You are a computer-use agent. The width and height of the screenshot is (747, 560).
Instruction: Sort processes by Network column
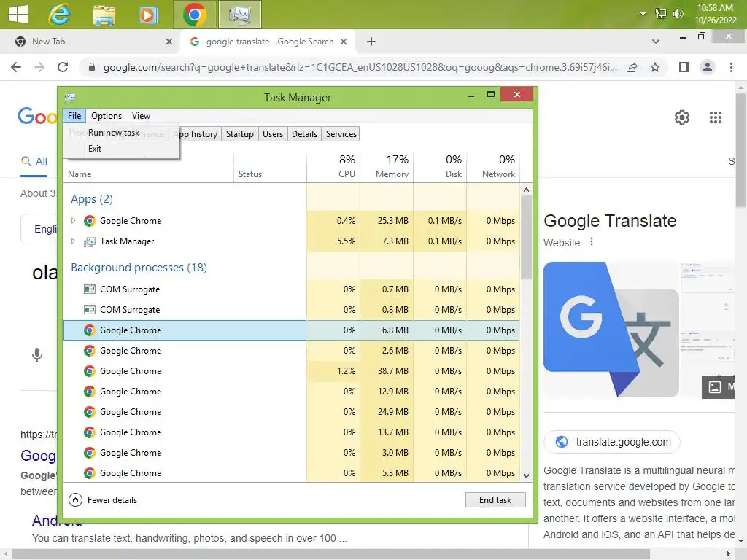coord(494,167)
